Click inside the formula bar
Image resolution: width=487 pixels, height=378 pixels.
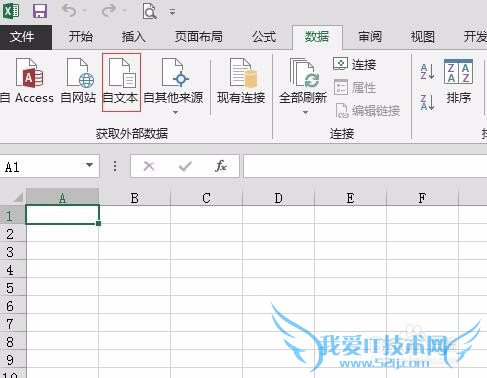[x=365, y=166]
